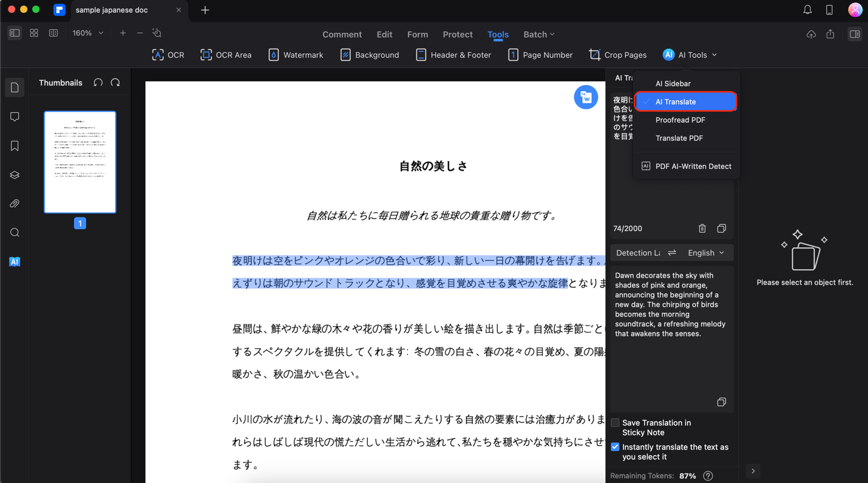The image size is (868, 483).
Task: Copy the source text beside trash icon
Action: (x=721, y=228)
